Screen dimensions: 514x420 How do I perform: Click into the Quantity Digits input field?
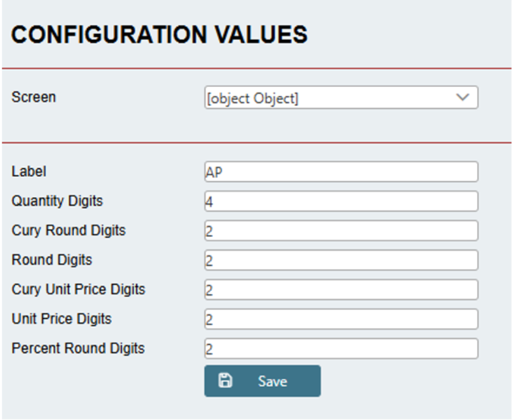coord(341,201)
